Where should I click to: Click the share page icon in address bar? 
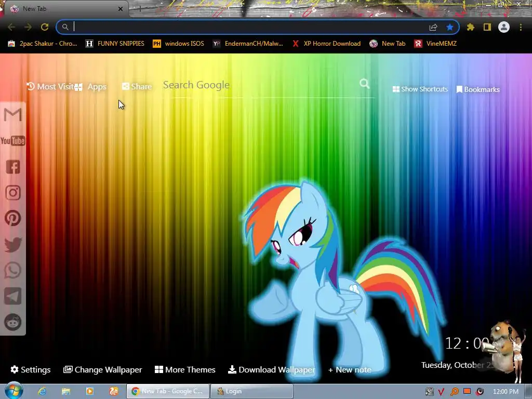[433, 28]
